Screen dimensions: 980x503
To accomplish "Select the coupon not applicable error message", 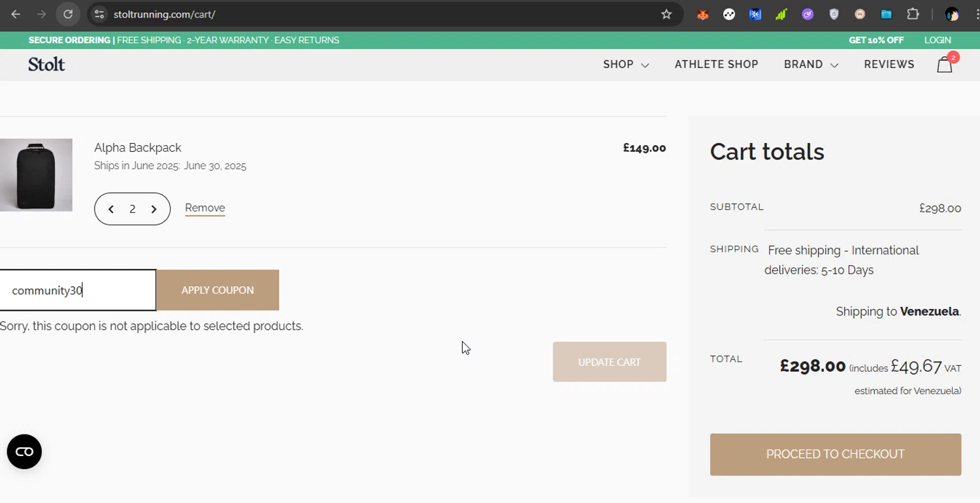I will [x=152, y=326].
